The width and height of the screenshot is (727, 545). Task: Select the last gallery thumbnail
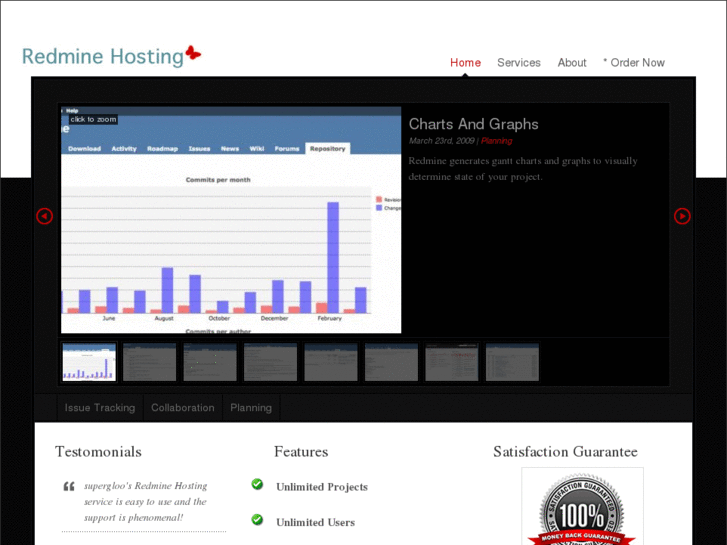click(512, 362)
